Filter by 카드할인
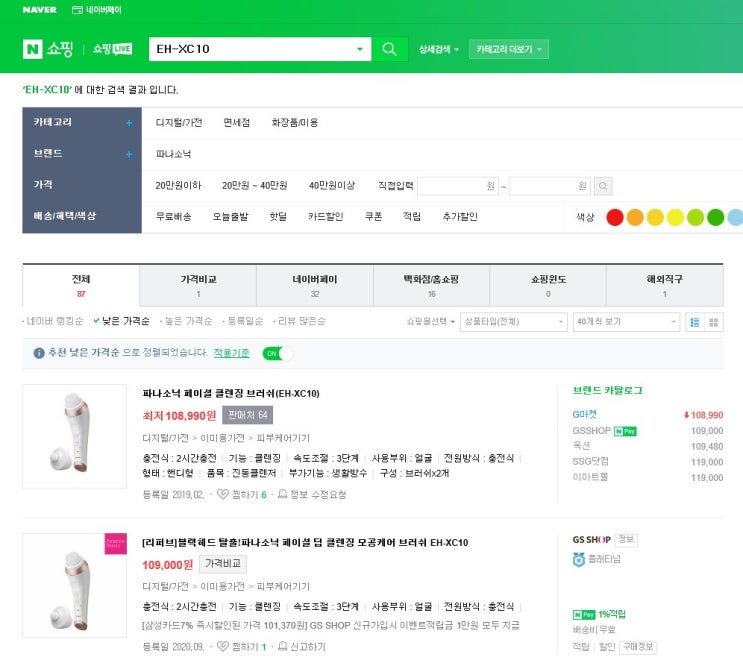The height and width of the screenshot is (663, 743). point(326,217)
